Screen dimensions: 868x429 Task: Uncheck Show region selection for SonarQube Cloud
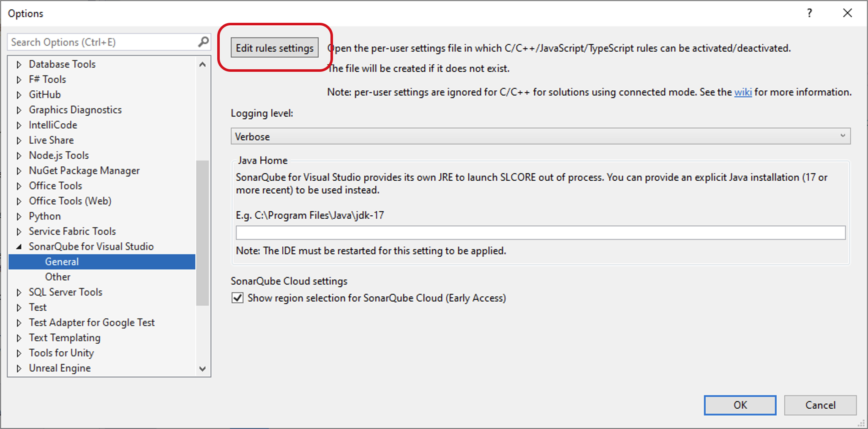pos(237,298)
